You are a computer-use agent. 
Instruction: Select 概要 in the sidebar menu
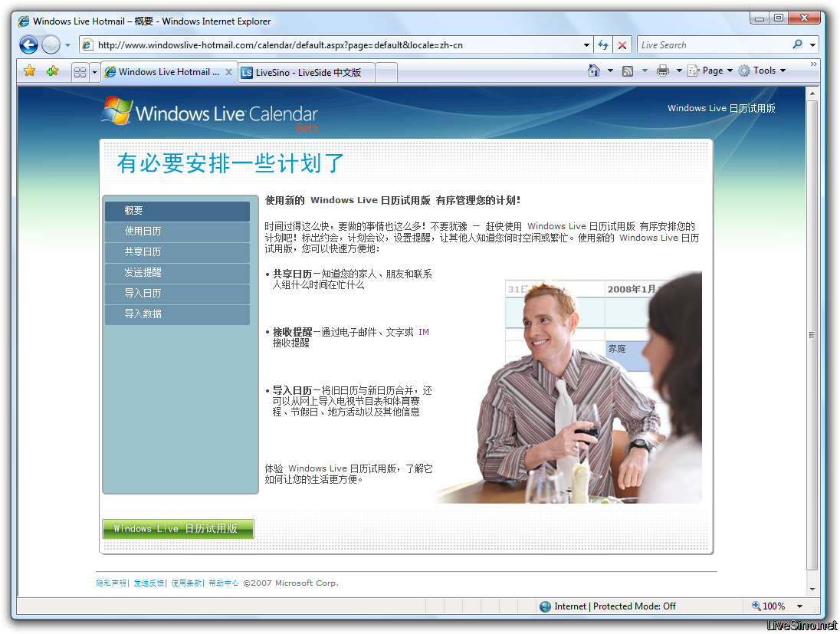[x=177, y=211]
